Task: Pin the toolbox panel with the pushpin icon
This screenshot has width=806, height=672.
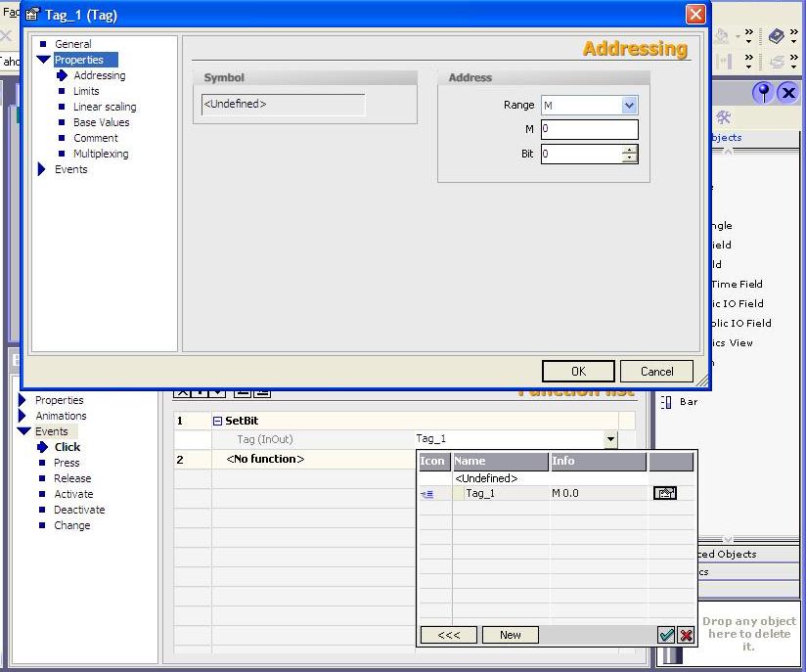Action: (762, 92)
